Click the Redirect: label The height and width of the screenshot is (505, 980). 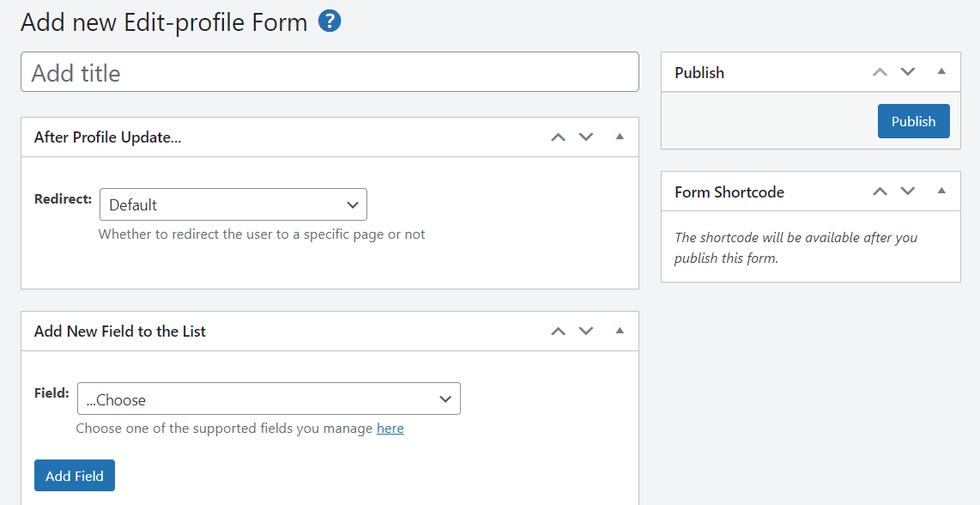click(x=64, y=199)
